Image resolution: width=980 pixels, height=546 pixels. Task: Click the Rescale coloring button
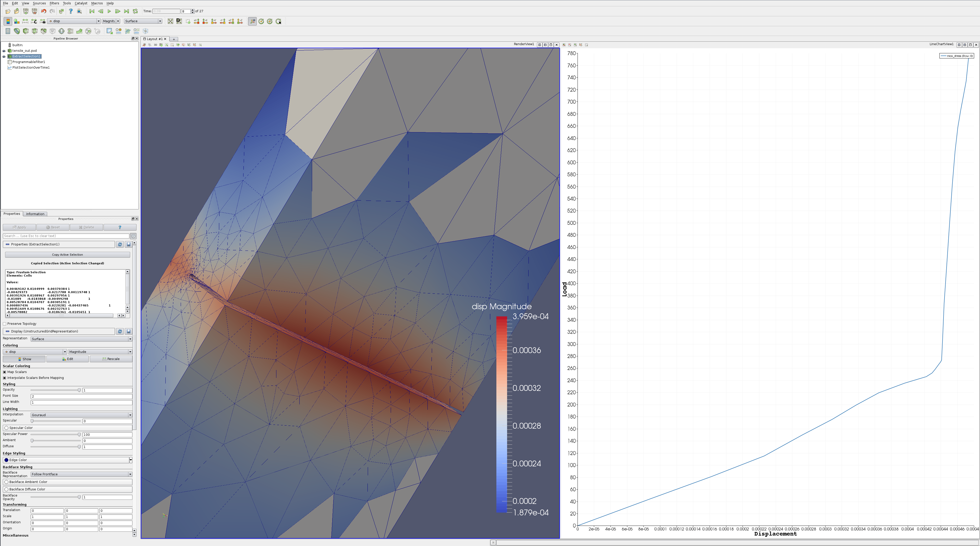[x=111, y=359]
